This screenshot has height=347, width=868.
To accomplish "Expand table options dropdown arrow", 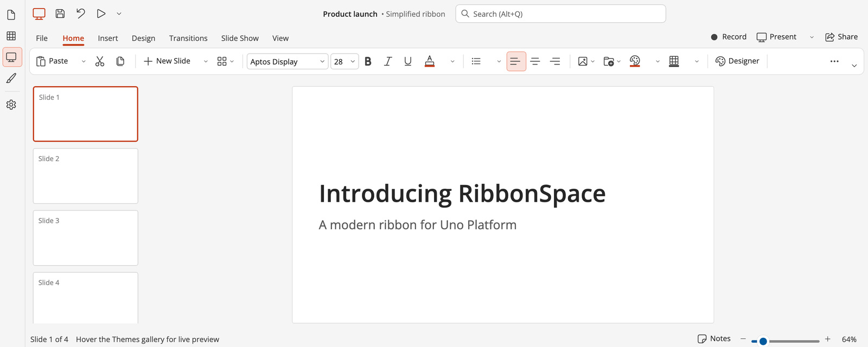I will [697, 62].
